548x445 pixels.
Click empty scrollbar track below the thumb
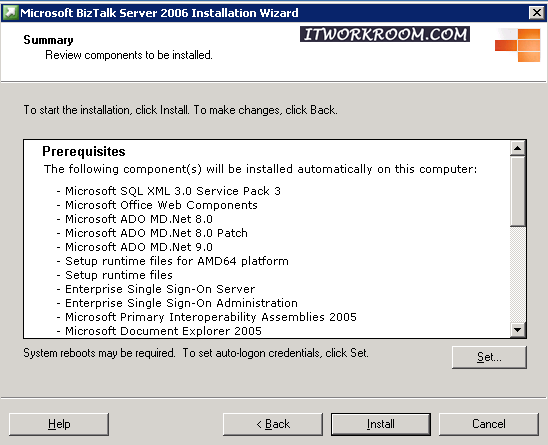[x=518, y=274]
